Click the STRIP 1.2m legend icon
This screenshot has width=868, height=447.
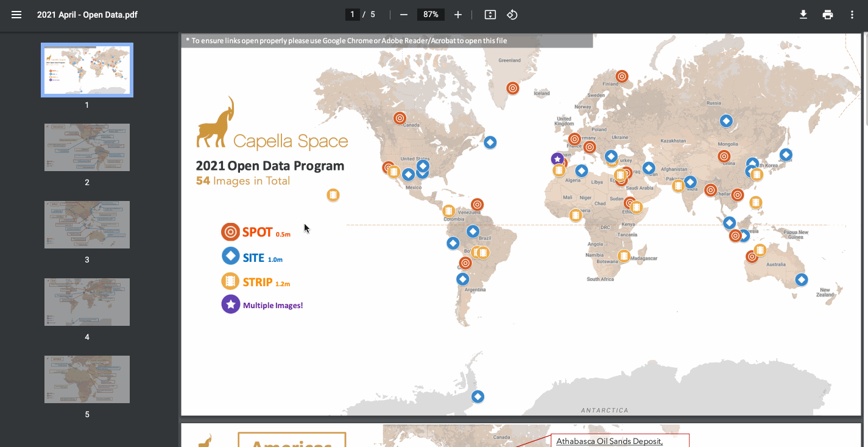coord(230,281)
